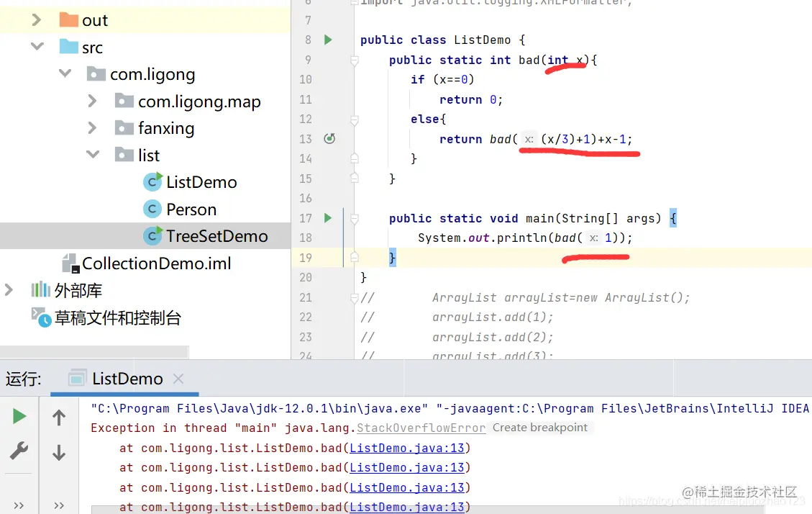Select 草稿文件和控制台 node
This screenshot has width=812, height=514.
pos(117,317)
